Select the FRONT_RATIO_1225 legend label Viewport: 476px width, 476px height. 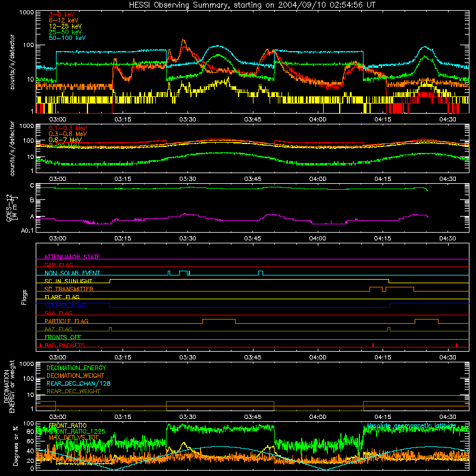(77, 431)
